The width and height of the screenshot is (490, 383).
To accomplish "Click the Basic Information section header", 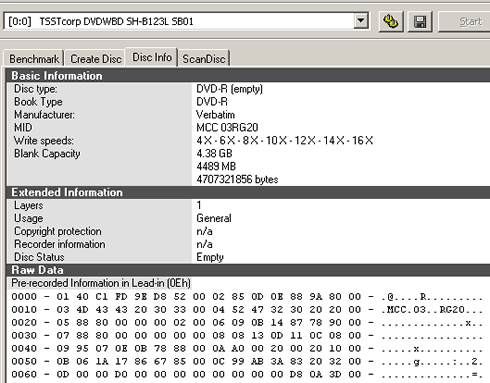I will (248, 76).
